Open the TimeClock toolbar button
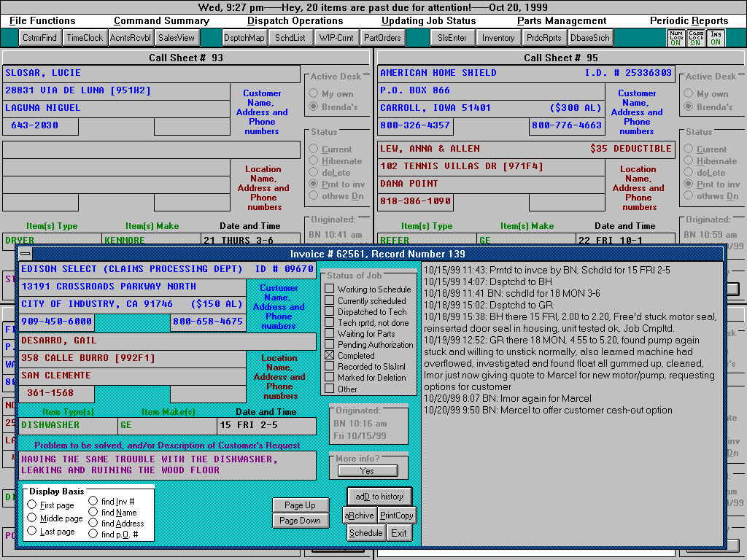747x560 pixels. click(x=85, y=38)
